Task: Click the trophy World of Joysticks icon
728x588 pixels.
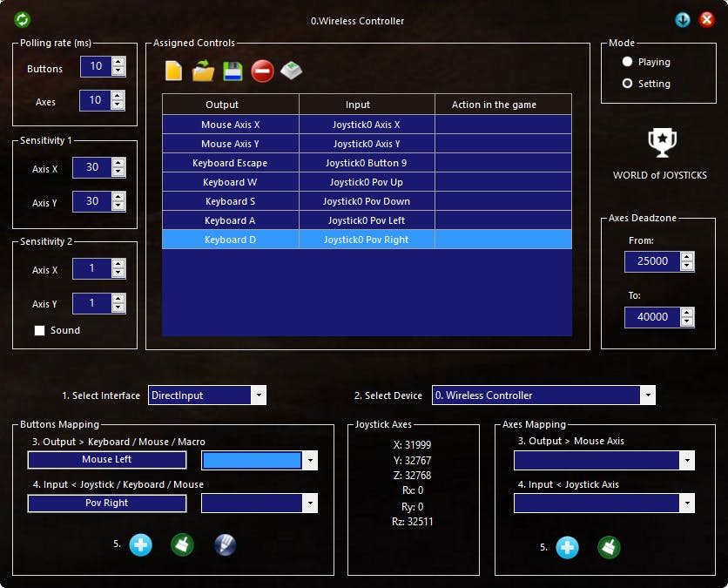Action: click(x=662, y=143)
